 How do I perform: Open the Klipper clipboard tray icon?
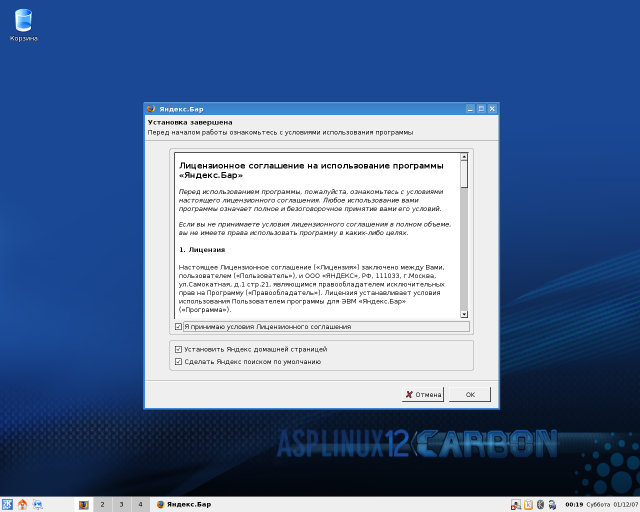click(x=528, y=505)
